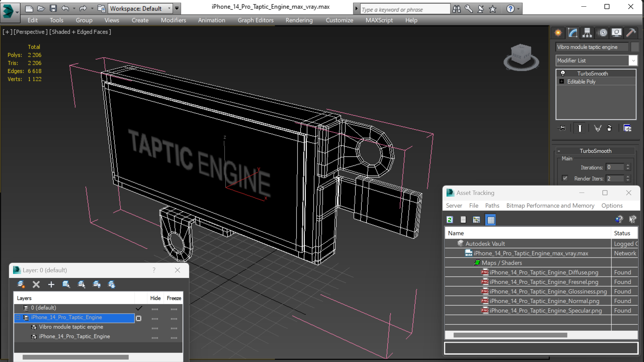Image resolution: width=644 pixels, height=362 pixels.
Task: Switch to the Modify command panel
Action: pyautogui.click(x=573, y=33)
